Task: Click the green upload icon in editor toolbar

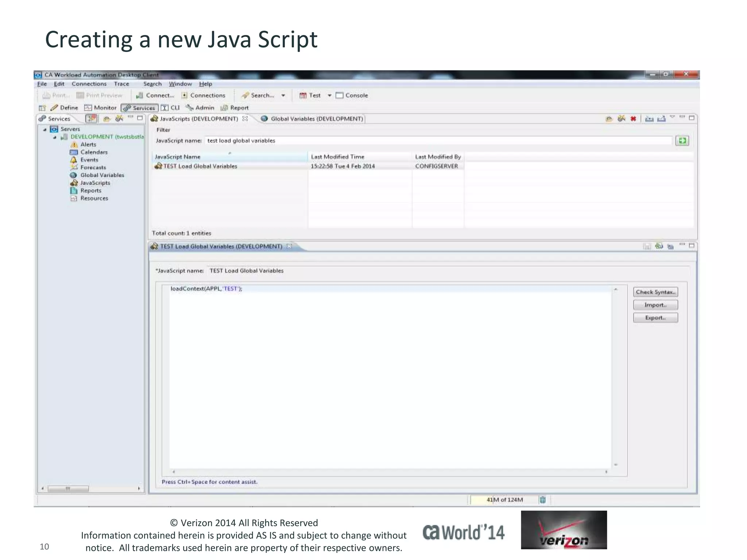Action: point(659,246)
